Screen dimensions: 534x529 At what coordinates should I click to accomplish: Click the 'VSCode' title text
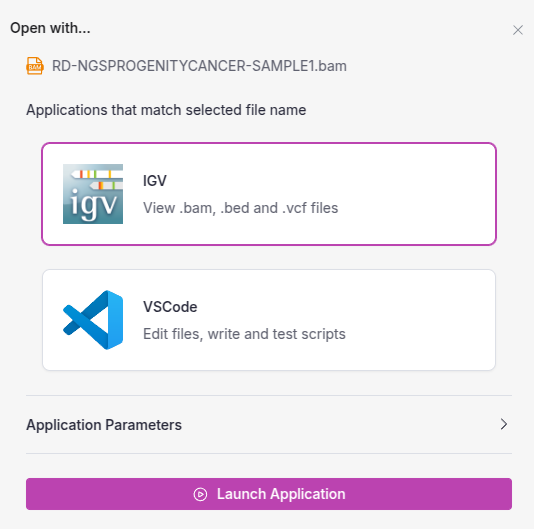point(170,307)
